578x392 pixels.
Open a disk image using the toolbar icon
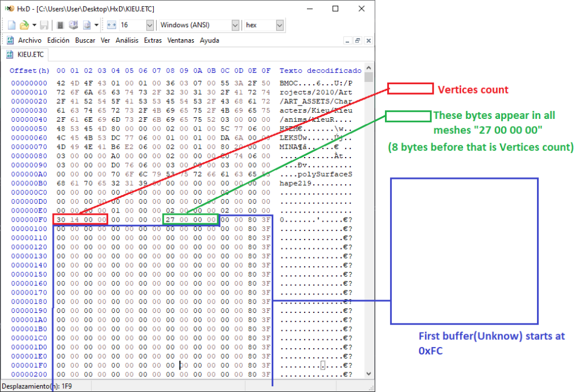pyautogui.click(x=86, y=25)
